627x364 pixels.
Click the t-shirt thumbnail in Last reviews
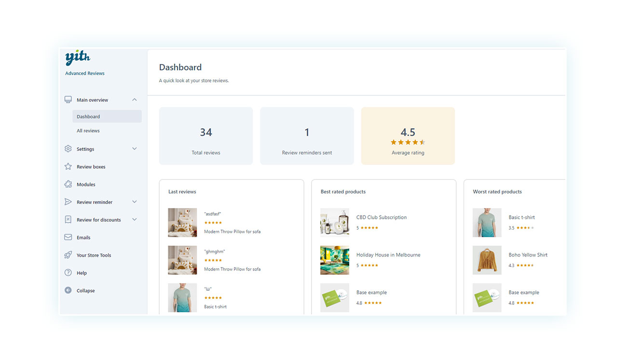tap(182, 297)
